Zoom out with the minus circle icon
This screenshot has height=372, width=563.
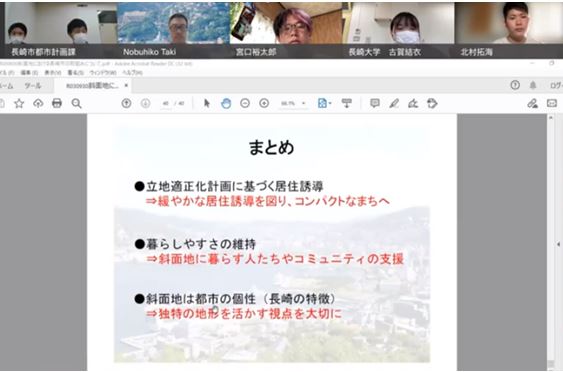click(x=245, y=103)
